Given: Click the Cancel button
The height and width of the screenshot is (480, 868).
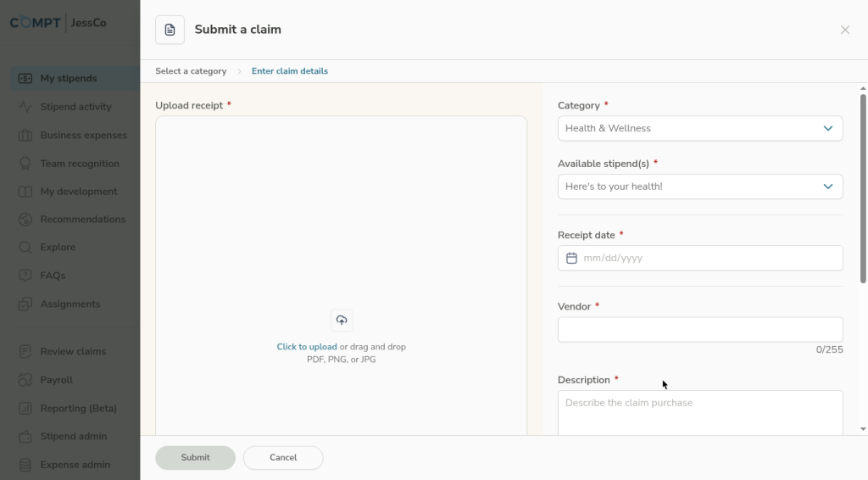Looking at the screenshot, I should tap(283, 458).
